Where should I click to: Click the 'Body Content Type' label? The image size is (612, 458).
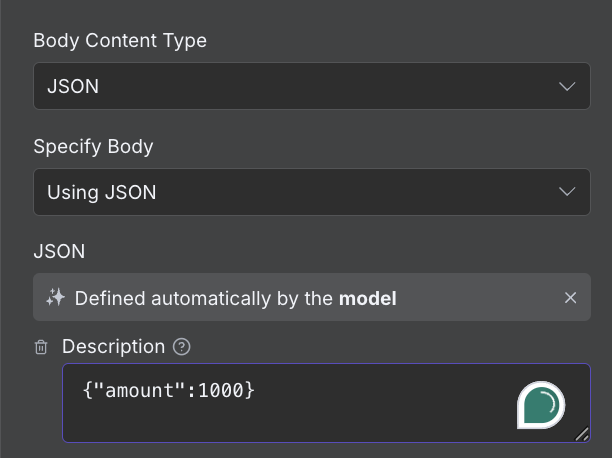(x=120, y=41)
